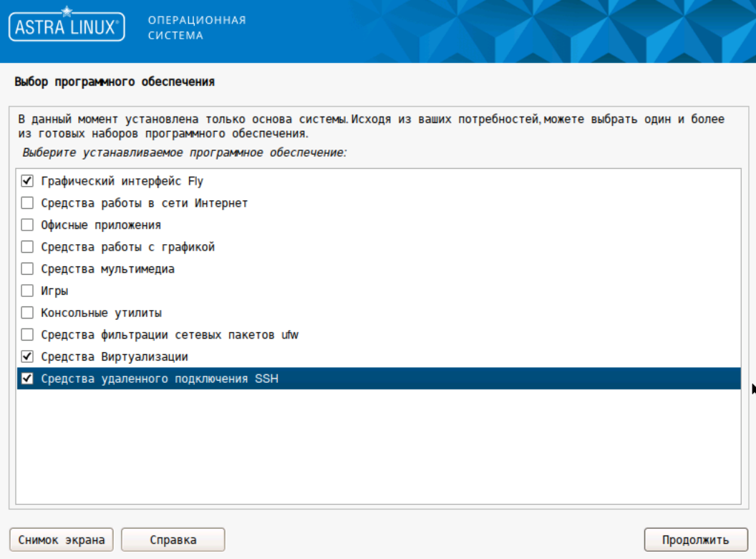Check the Средства работы с графикой box
This screenshot has height=559, width=756.
pyautogui.click(x=27, y=248)
